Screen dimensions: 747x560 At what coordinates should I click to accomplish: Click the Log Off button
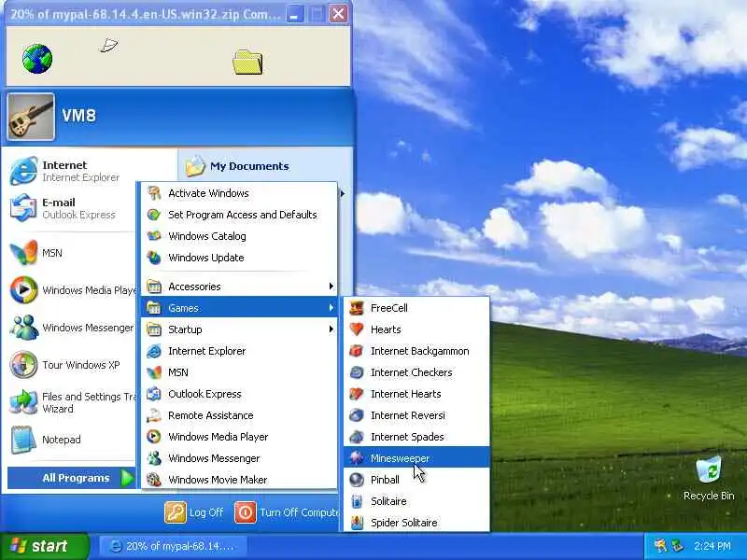click(194, 512)
